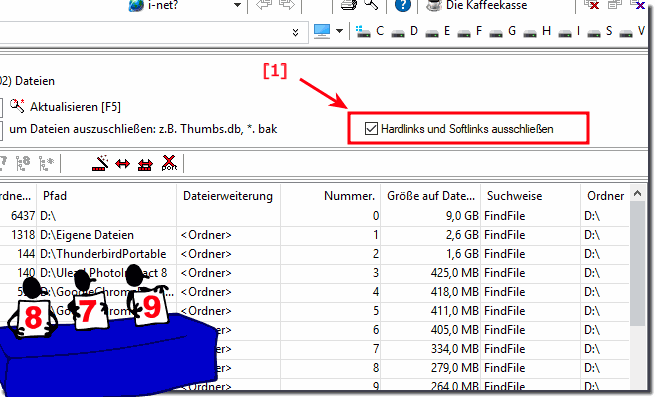Click the 411,0 MB size cell
Screen dimensions: 655x397
455,311
